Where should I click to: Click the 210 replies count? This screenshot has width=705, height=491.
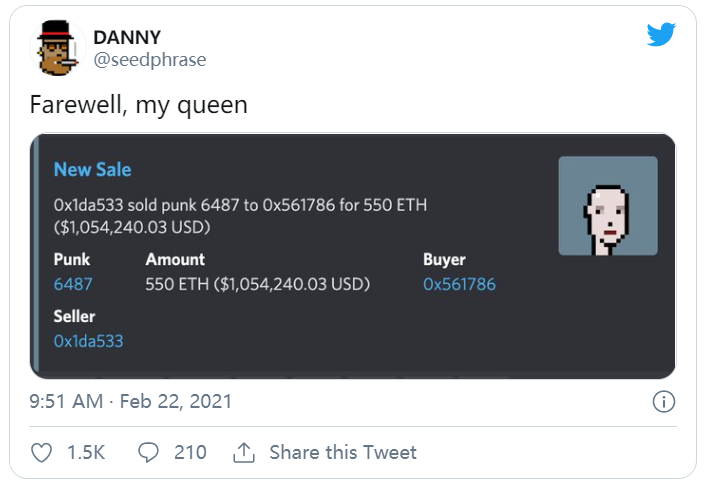coord(190,453)
